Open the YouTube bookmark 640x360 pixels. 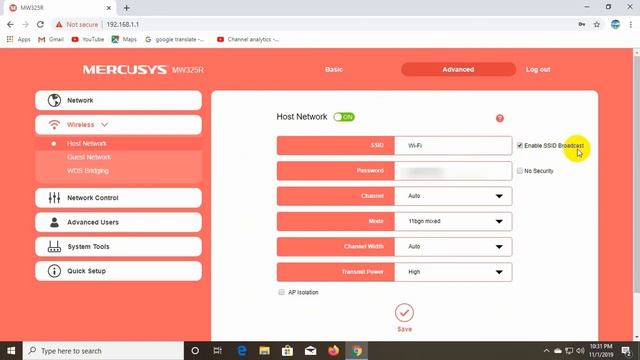[88, 40]
